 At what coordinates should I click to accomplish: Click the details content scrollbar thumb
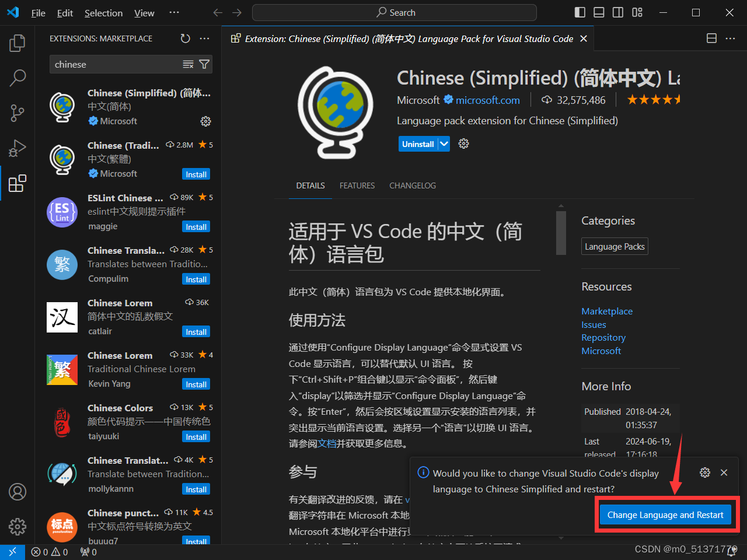561,232
